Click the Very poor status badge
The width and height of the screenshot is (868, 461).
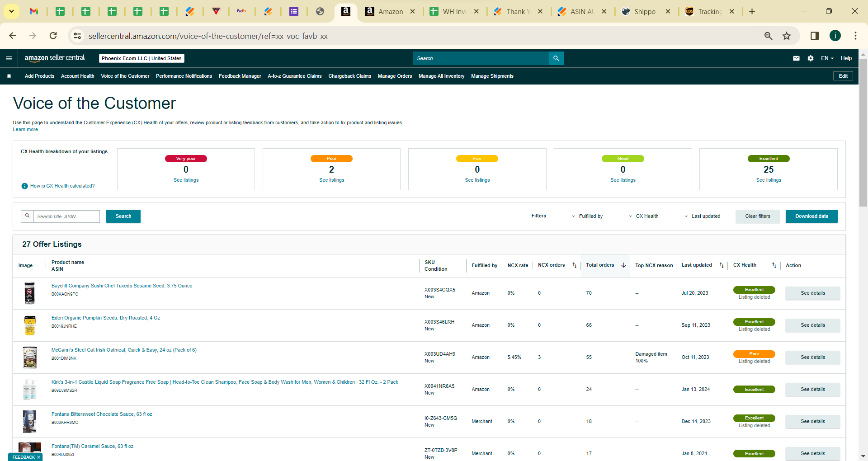click(x=186, y=159)
